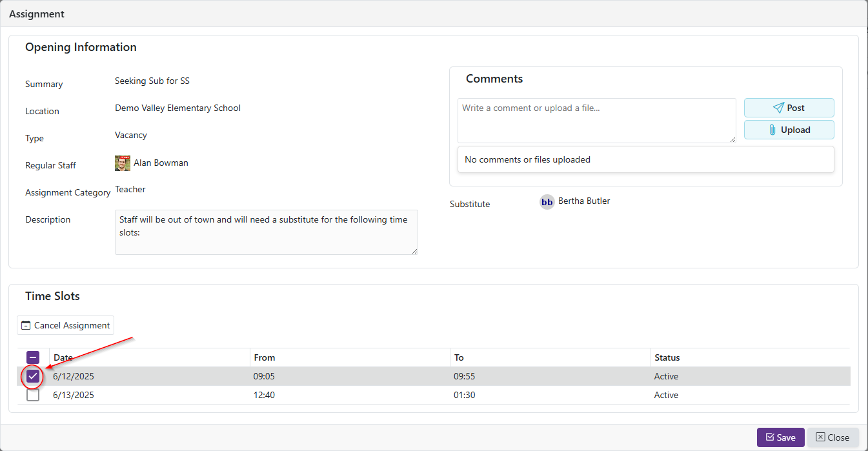Click the paperclip Upload icon
The height and width of the screenshot is (451, 868).
pos(772,130)
